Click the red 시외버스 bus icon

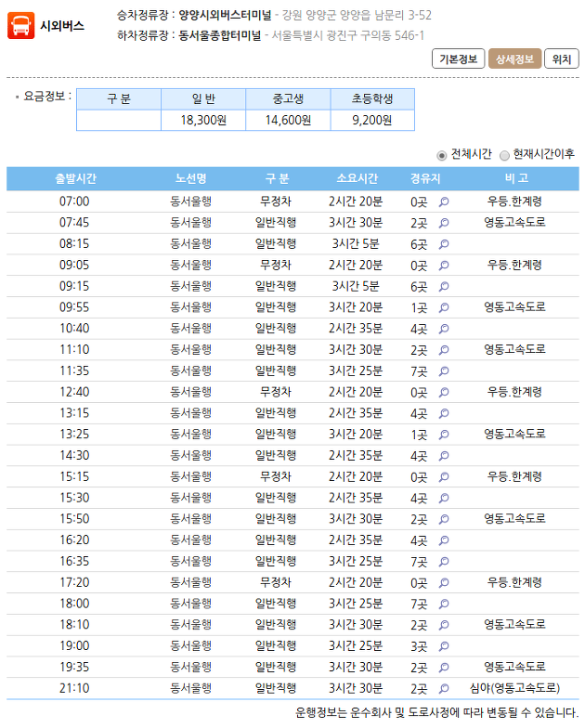[x=20, y=26]
